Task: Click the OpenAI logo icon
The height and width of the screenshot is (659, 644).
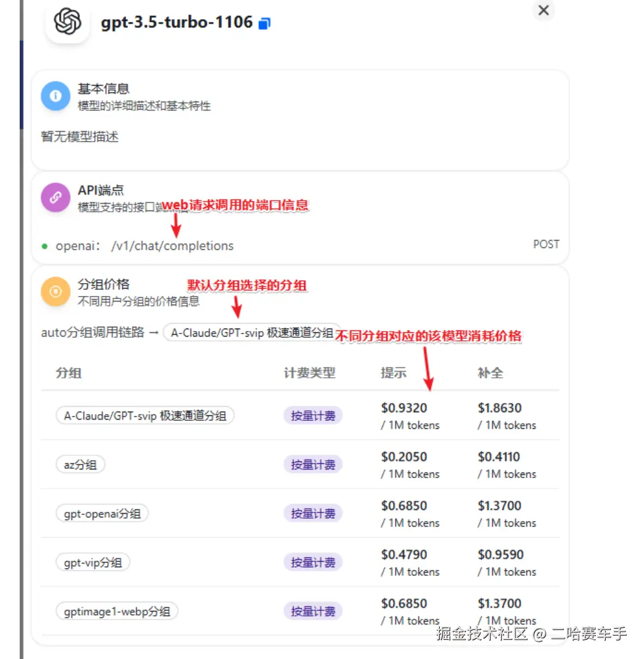Action: coord(68,22)
